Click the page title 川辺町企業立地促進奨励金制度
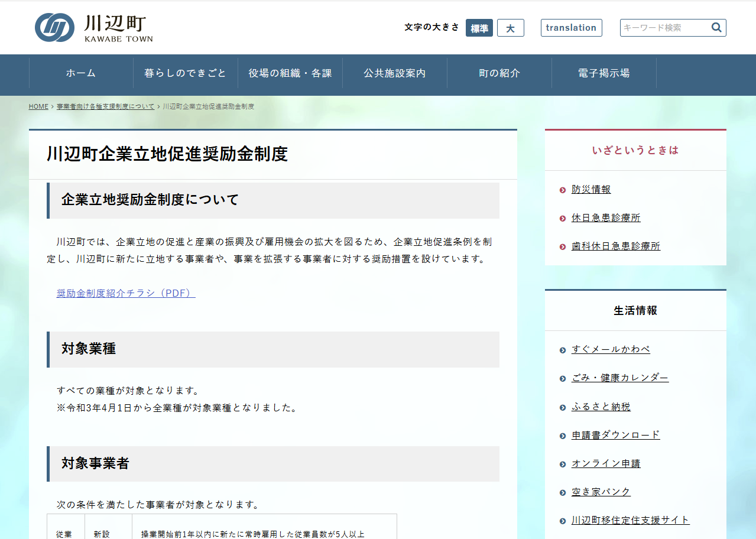This screenshot has width=756, height=539. [x=167, y=154]
